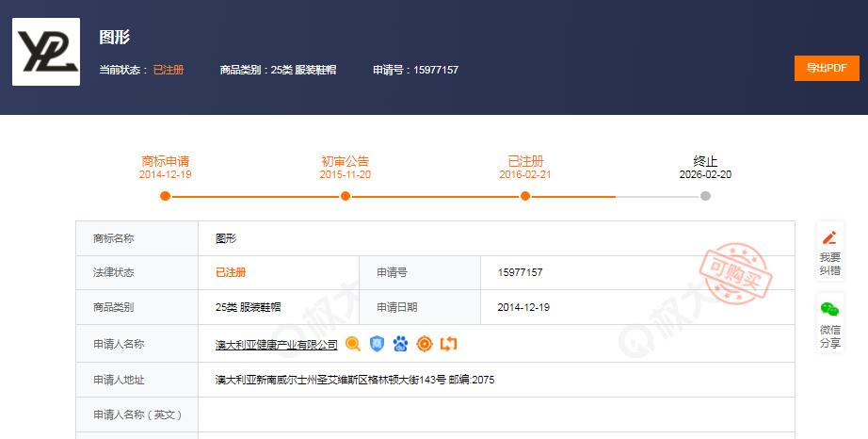Click the orange swap-arrows icon beside the applicant name
The width and height of the screenshot is (868, 439).
(x=448, y=344)
